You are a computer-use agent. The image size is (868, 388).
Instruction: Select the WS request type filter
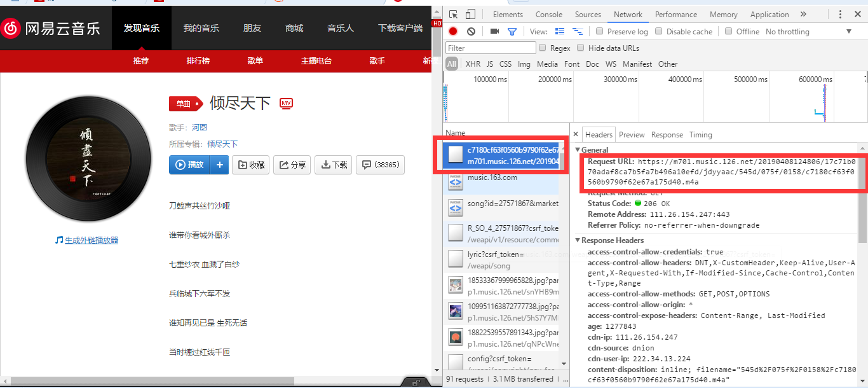click(611, 64)
